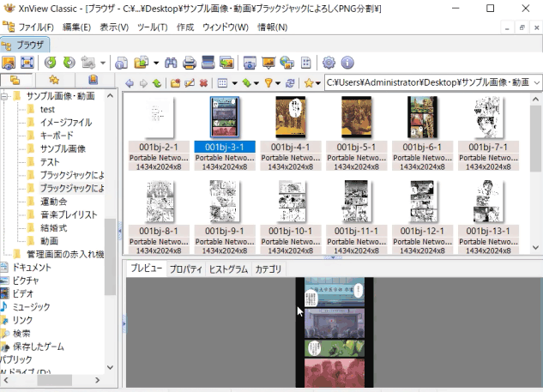Expand the folder path combo box
The width and height of the screenshot is (543, 392).
(x=537, y=82)
